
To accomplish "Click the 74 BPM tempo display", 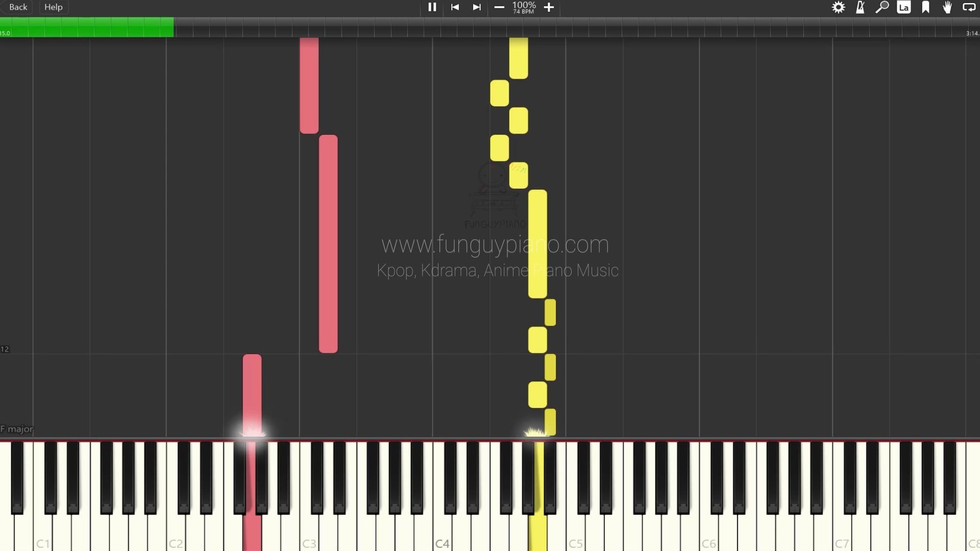I will point(524,12).
